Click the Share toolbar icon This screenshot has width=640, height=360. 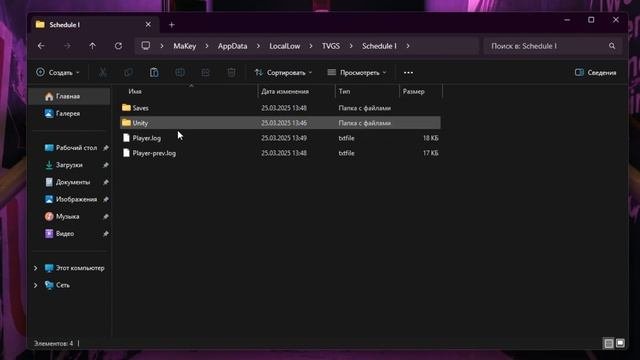205,73
